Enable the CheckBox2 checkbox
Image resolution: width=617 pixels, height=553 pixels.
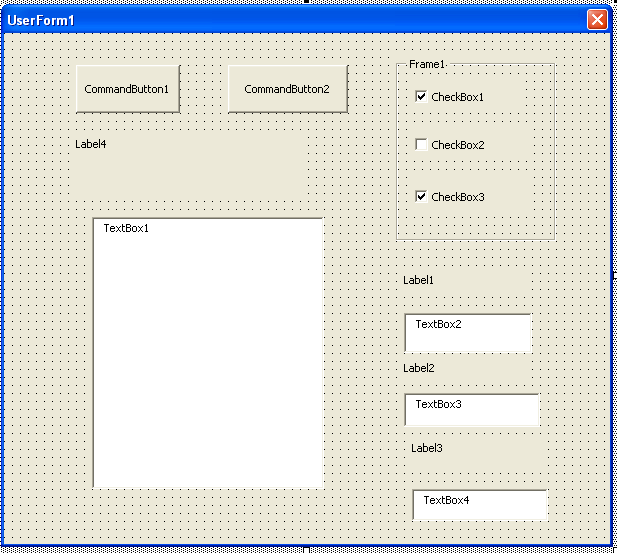click(x=421, y=144)
